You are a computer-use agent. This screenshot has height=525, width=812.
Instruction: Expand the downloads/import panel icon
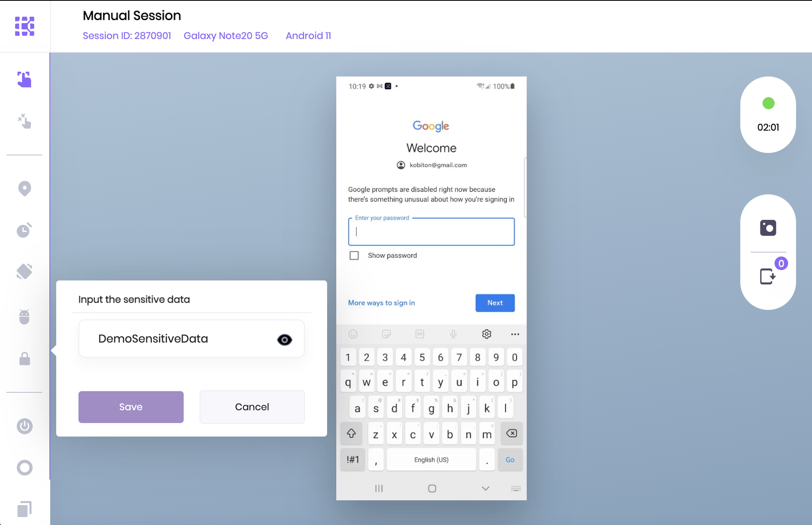[x=768, y=274]
